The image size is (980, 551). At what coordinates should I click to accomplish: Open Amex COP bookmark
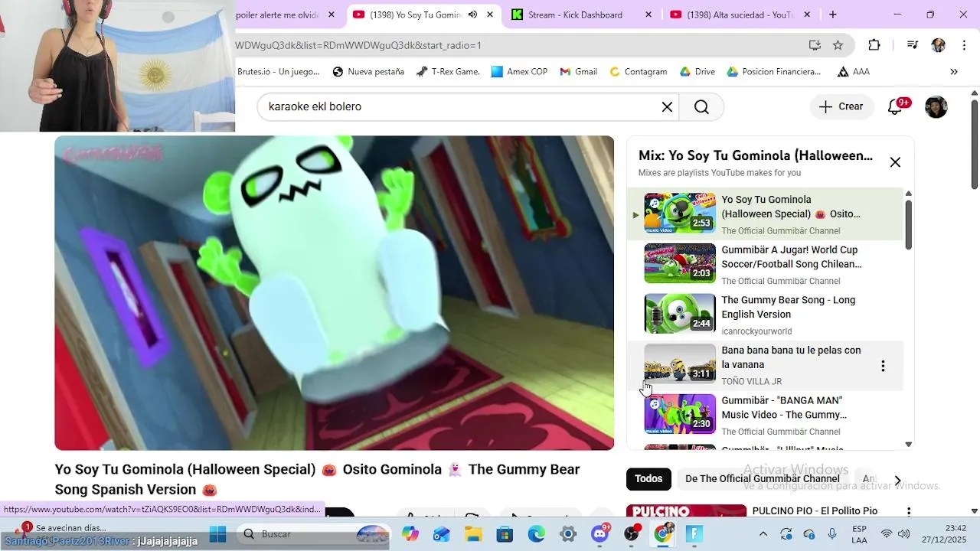(519, 72)
